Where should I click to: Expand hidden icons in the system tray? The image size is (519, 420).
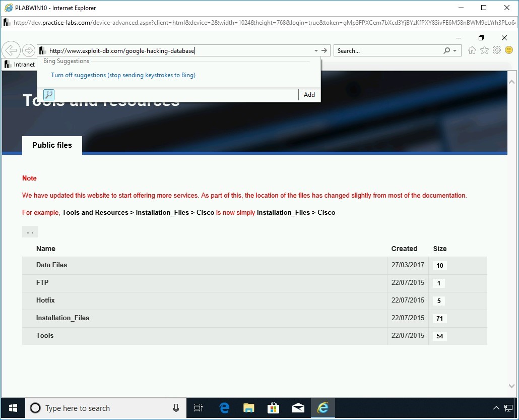(x=496, y=408)
